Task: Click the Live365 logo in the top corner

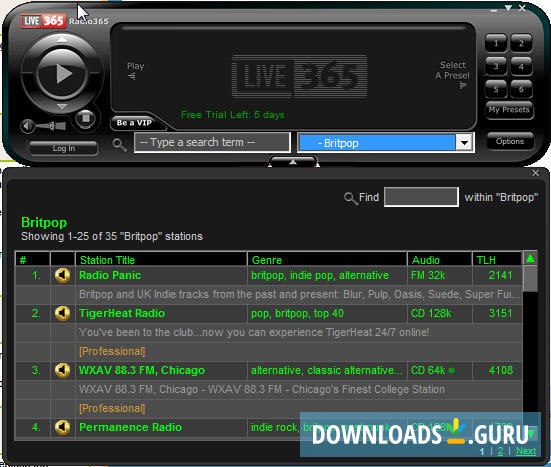Action: 43,21
